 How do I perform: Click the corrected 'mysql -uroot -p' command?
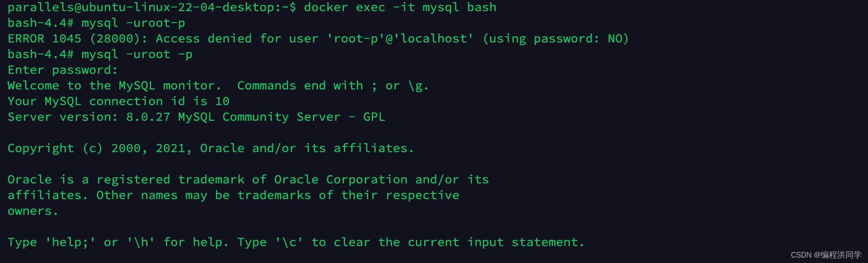[x=137, y=54]
